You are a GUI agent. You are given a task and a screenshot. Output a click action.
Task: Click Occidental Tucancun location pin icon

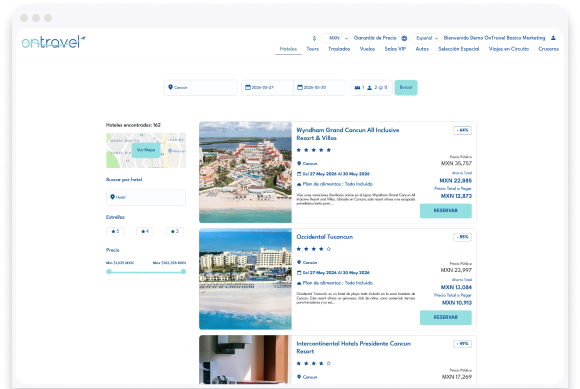coord(299,262)
